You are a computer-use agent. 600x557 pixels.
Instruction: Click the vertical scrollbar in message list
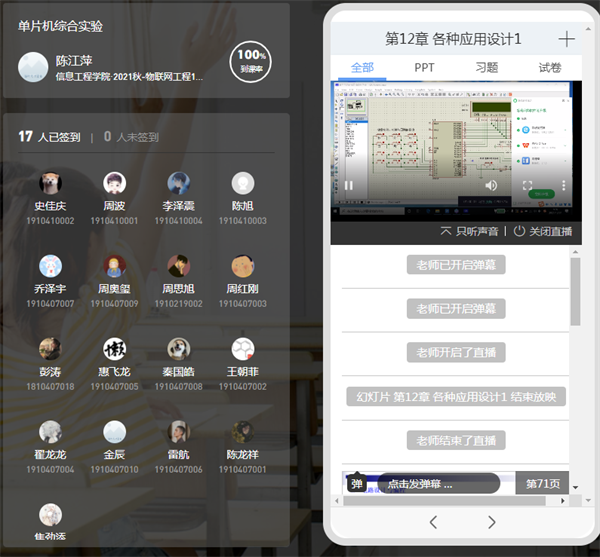tap(575, 292)
